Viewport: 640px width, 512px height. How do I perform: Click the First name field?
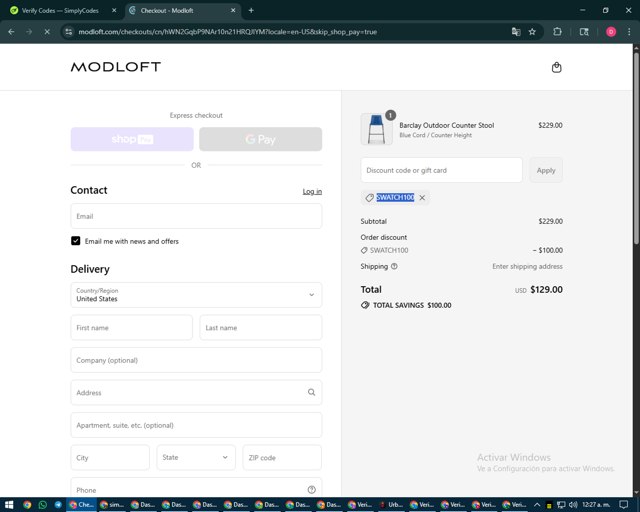point(131,327)
